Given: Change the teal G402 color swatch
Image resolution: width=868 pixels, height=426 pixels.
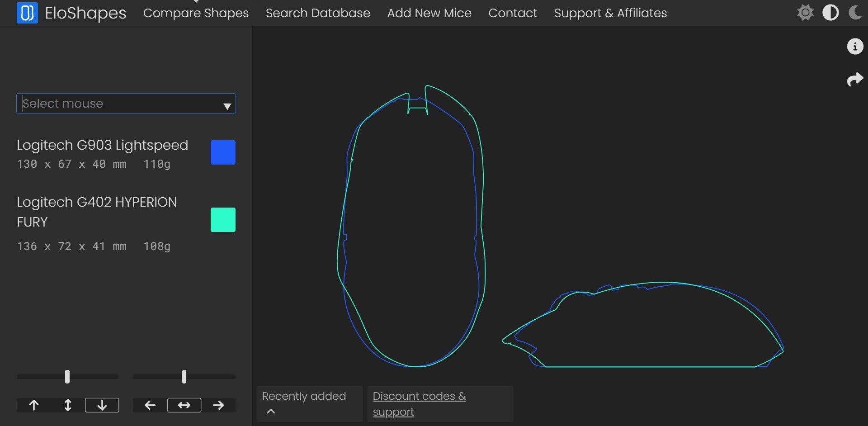Looking at the screenshot, I should click(223, 220).
